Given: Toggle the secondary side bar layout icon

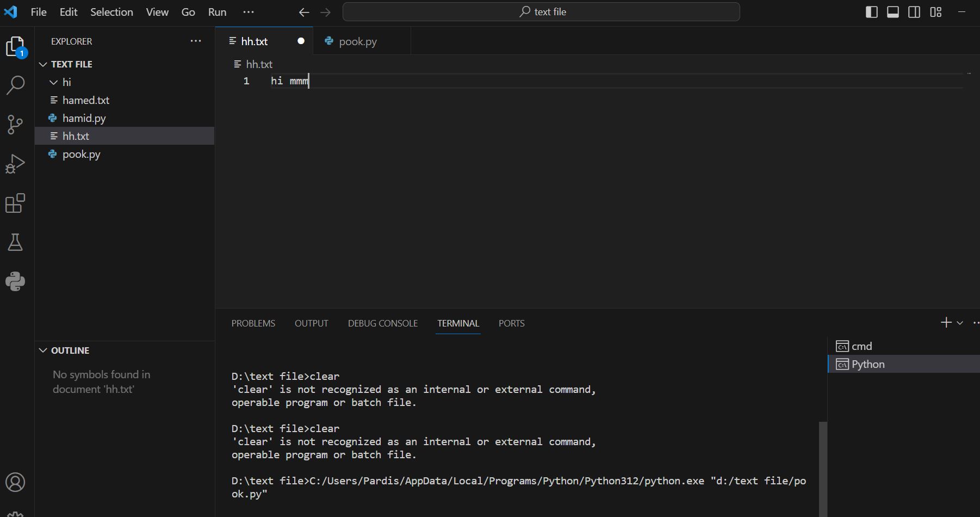Looking at the screenshot, I should coord(914,12).
